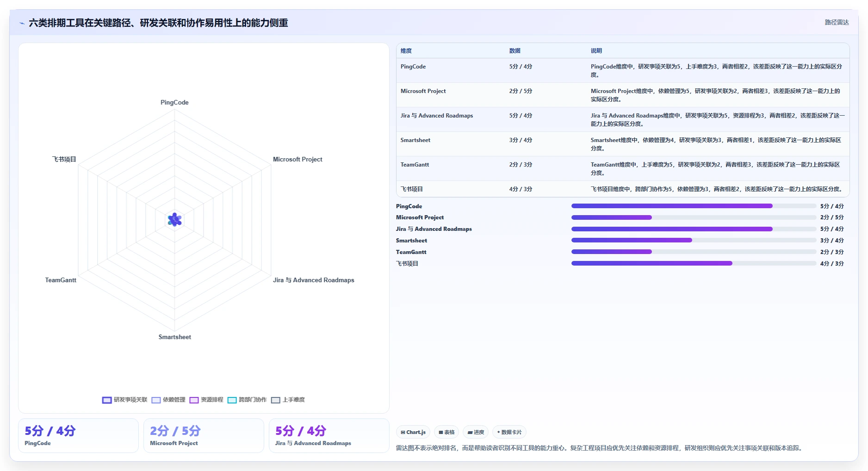Image resolution: width=868 pixels, height=471 pixels.
Task: Click the PingCode summary card showing 5分 / 4分
Action: click(78, 436)
